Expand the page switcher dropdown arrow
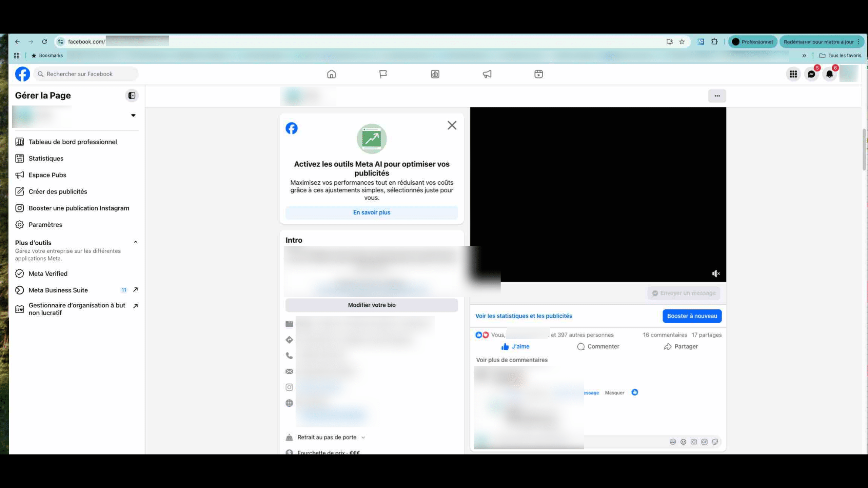868x488 pixels. pyautogui.click(x=133, y=115)
